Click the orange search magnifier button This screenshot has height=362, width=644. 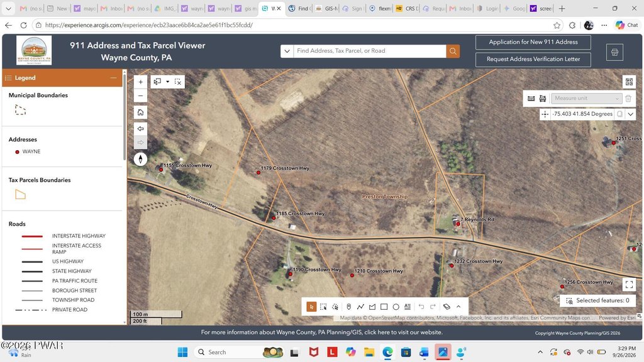point(453,51)
